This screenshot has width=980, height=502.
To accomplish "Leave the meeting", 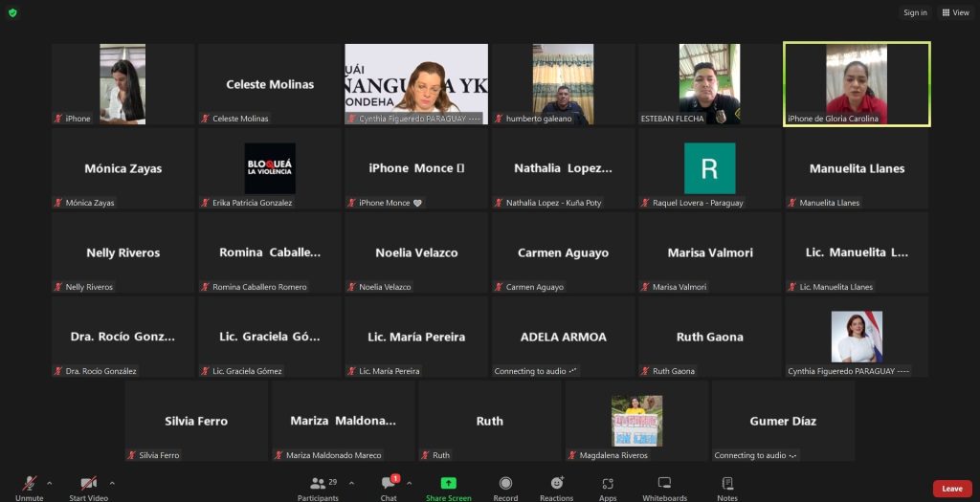I will [x=951, y=489].
